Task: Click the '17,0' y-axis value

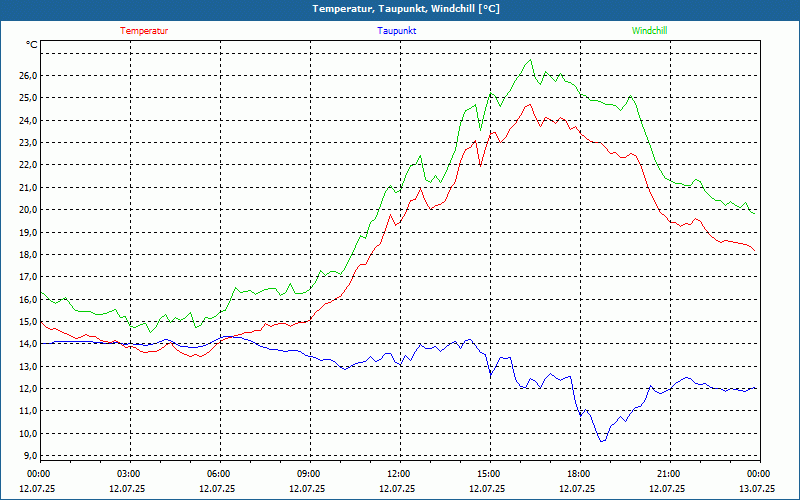Action: tap(28, 277)
